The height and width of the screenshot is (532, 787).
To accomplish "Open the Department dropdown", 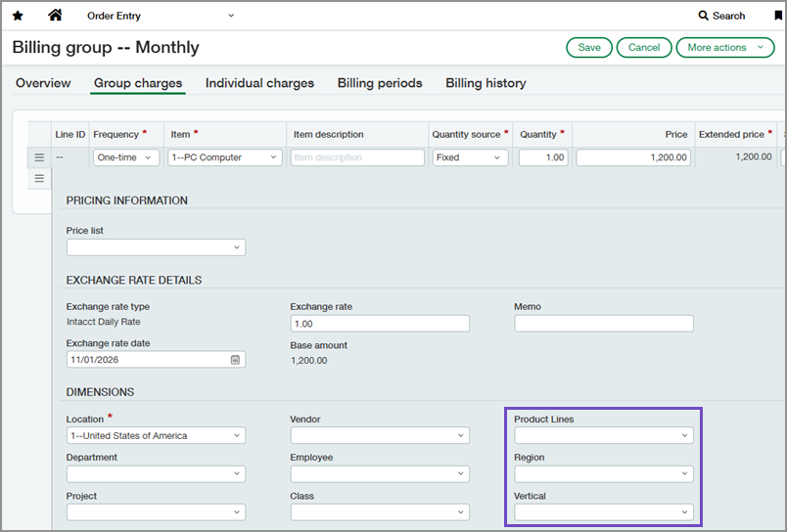I will click(156, 474).
